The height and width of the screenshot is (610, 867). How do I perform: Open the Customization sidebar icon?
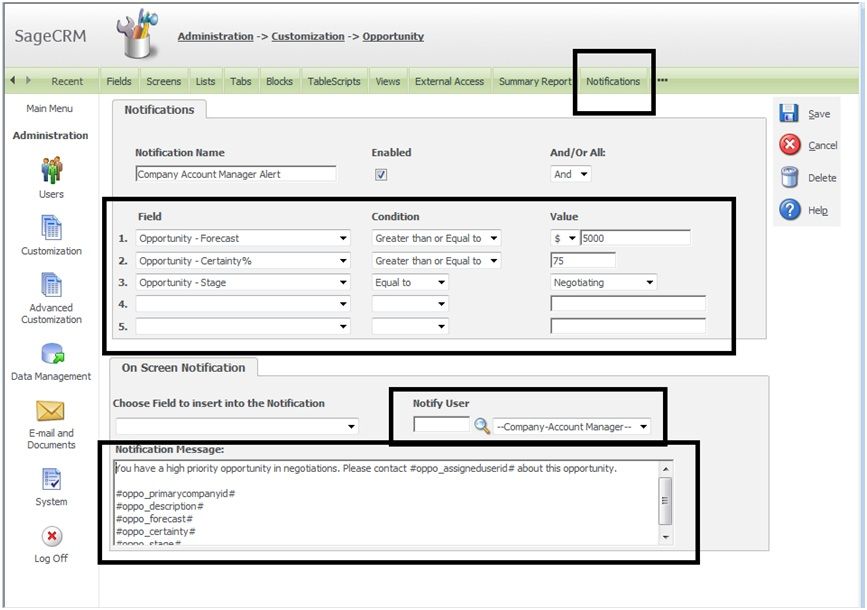click(x=51, y=227)
